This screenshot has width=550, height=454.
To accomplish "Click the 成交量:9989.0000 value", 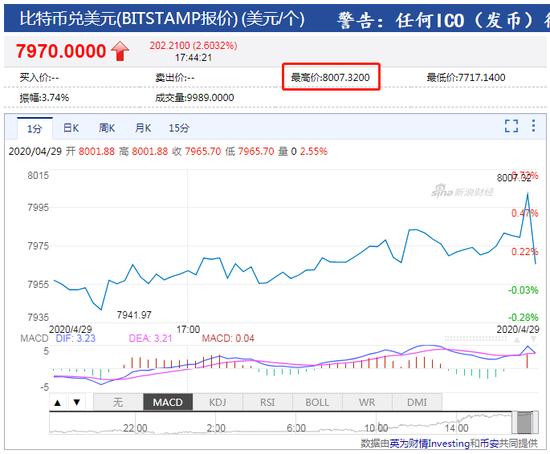I will pos(195,98).
